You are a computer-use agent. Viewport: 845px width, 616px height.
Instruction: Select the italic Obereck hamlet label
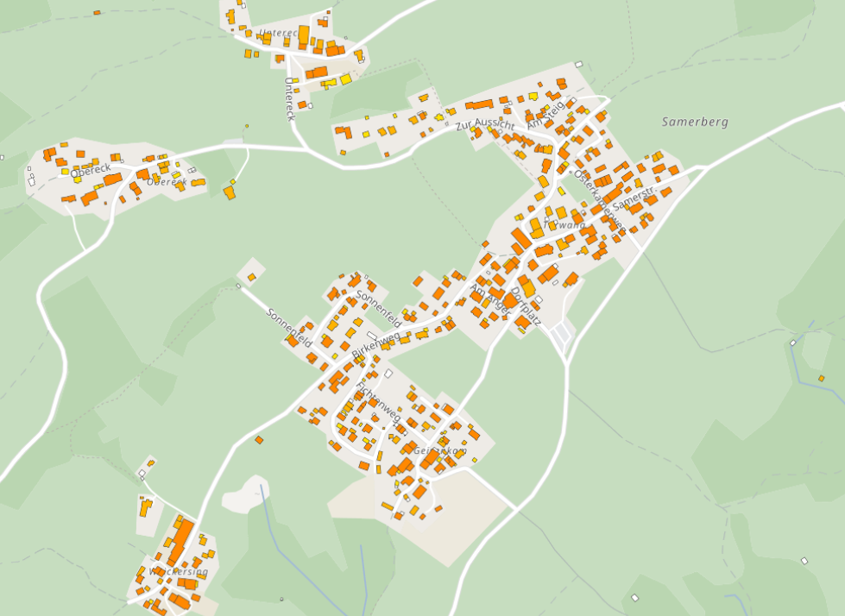coord(167,182)
